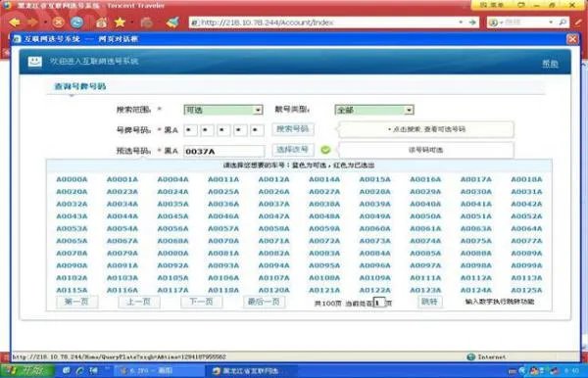
Task: Refresh the page using the blue reload icon
Action: (x=76, y=23)
